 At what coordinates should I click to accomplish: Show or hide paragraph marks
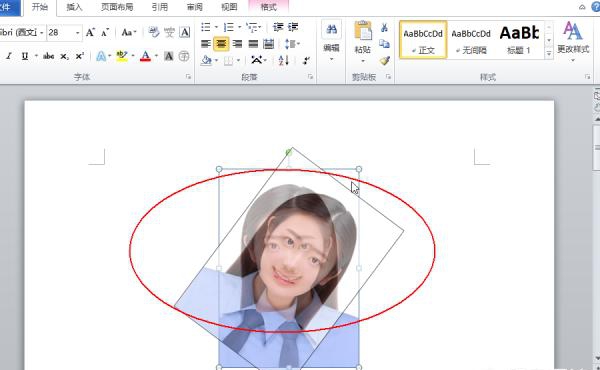(x=306, y=60)
